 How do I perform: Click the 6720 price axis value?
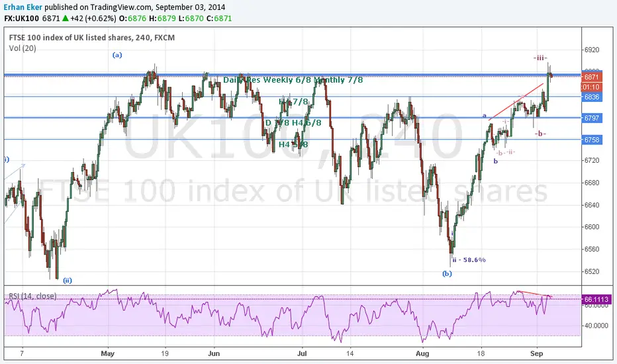[592, 161]
